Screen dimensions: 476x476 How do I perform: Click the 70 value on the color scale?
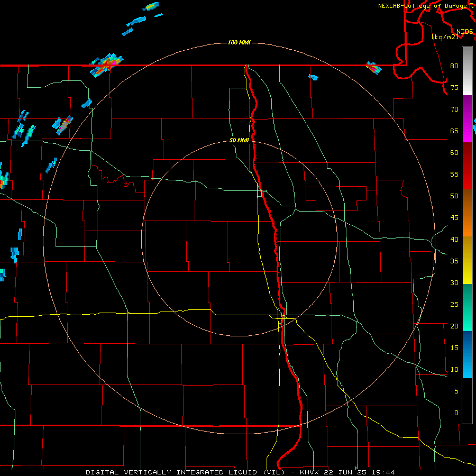[x=454, y=109]
